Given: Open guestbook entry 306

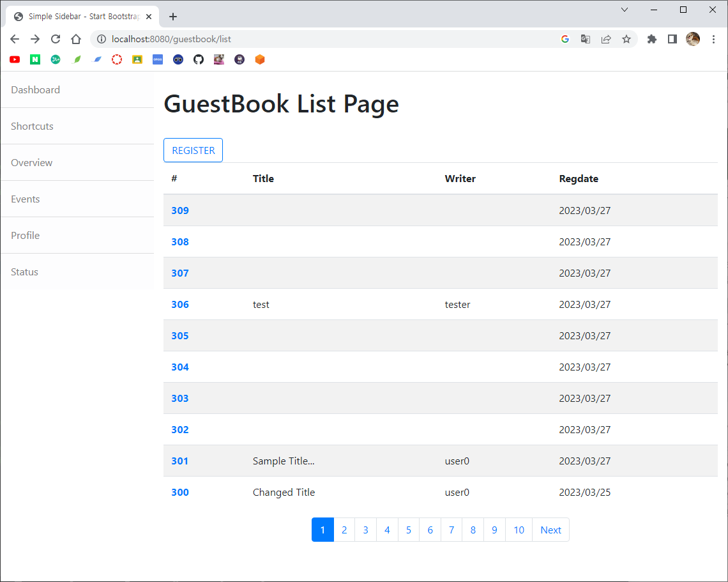Looking at the screenshot, I should pyautogui.click(x=180, y=305).
